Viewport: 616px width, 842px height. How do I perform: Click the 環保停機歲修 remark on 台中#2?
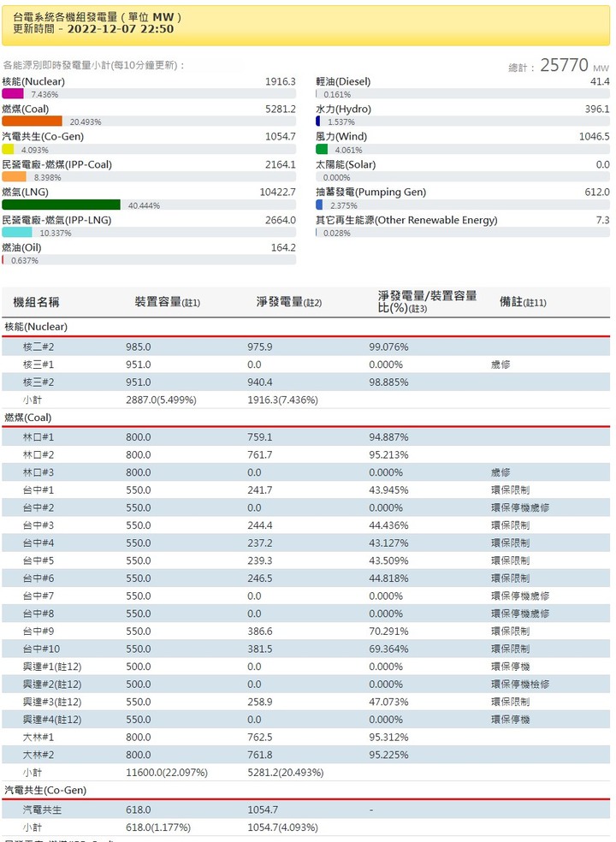tap(520, 508)
